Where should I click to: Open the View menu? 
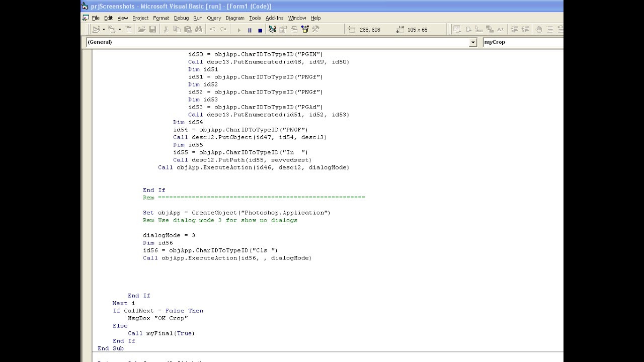tap(123, 18)
